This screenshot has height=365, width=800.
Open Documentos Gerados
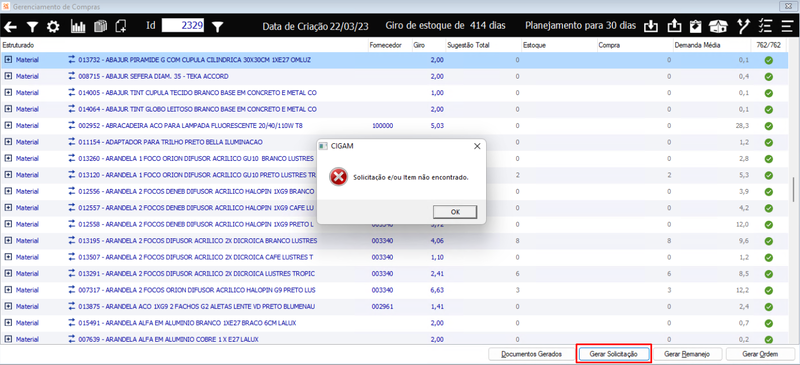(531, 354)
